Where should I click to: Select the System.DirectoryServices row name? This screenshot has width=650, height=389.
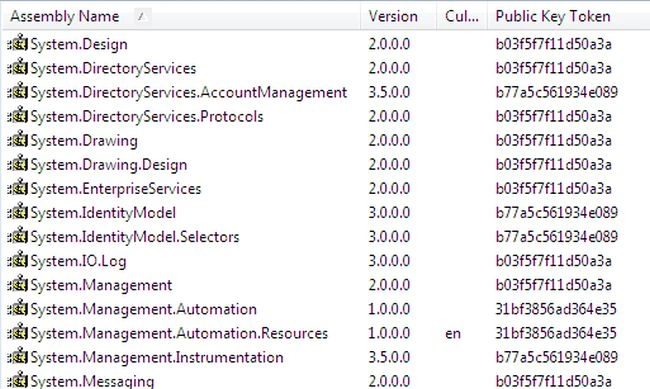click(113, 68)
